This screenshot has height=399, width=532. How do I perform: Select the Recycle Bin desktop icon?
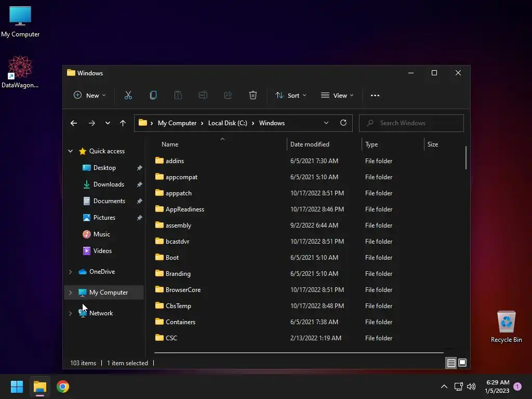click(506, 326)
